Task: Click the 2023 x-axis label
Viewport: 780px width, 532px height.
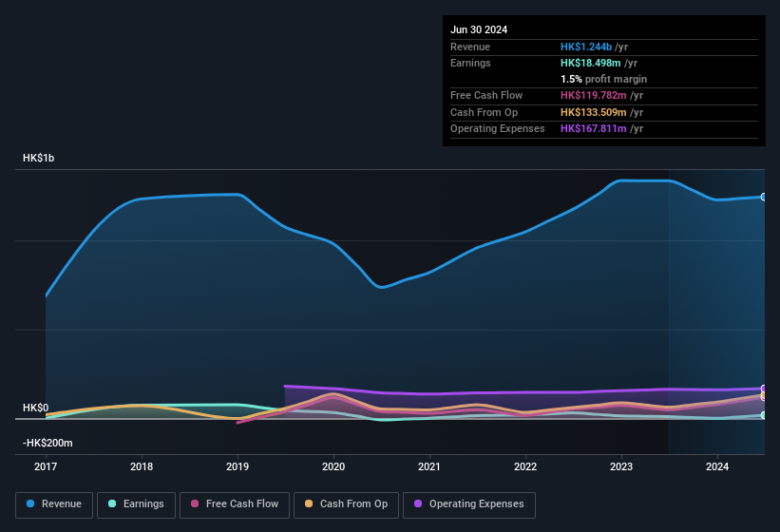Action: 621,466
